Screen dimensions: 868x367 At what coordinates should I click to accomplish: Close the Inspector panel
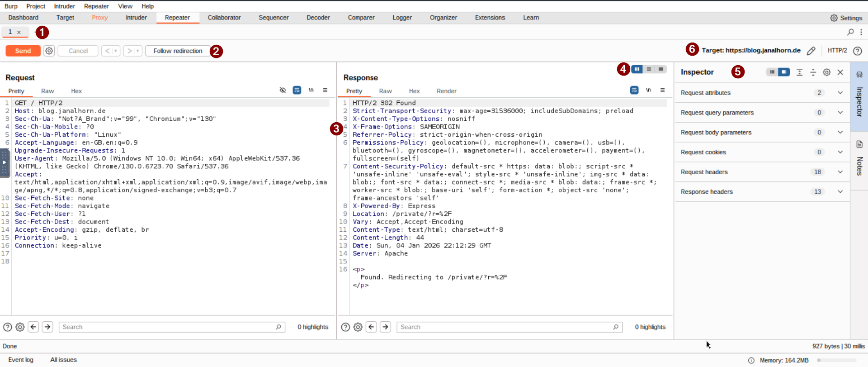click(840, 72)
